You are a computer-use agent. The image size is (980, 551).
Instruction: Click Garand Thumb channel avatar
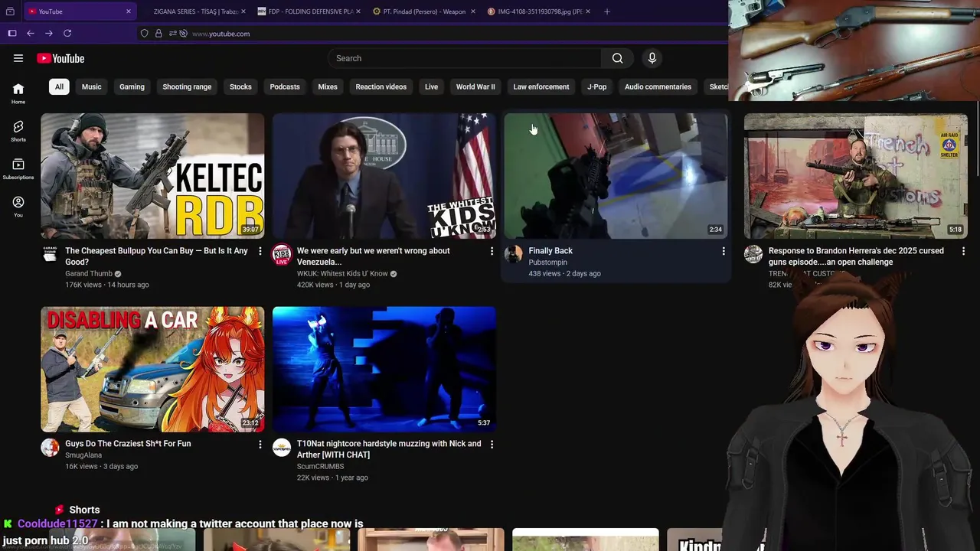coord(50,254)
